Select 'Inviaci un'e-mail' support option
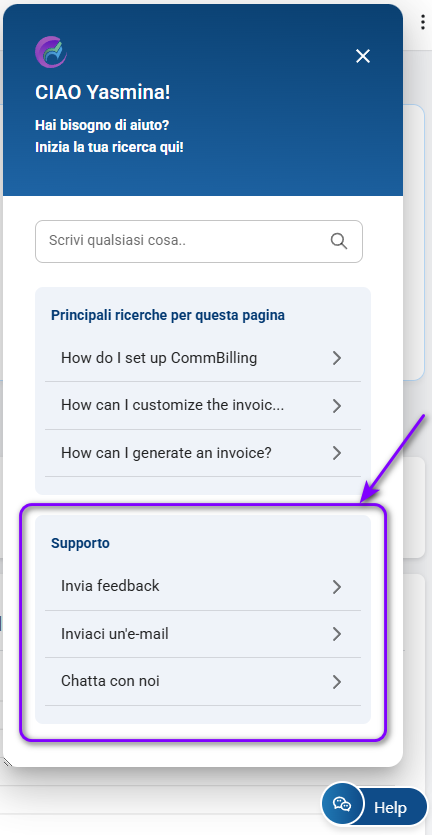Screen dimensions: 432x835 [202, 634]
